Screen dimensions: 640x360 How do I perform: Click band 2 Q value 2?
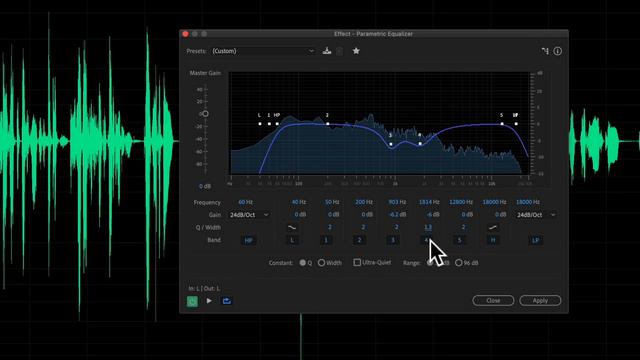click(x=363, y=227)
